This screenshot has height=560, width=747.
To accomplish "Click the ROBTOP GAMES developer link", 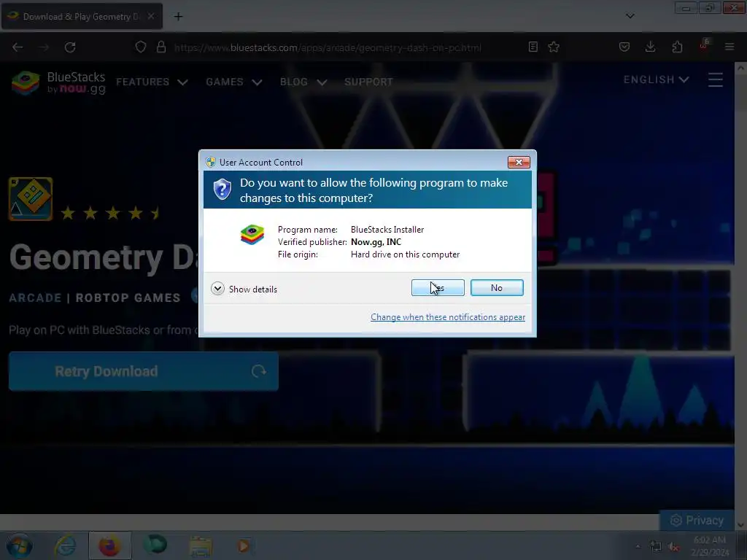I will tap(128, 298).
